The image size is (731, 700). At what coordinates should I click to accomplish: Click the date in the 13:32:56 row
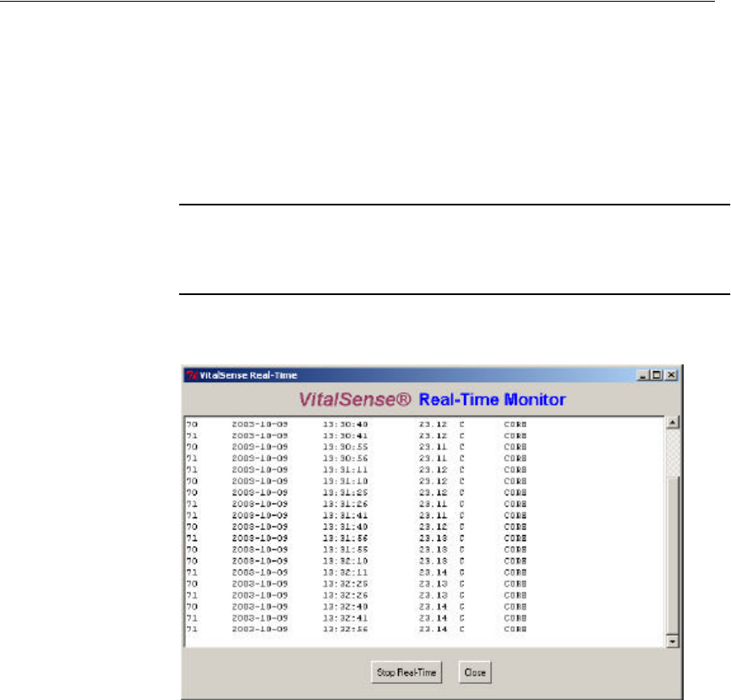[259, 629]
